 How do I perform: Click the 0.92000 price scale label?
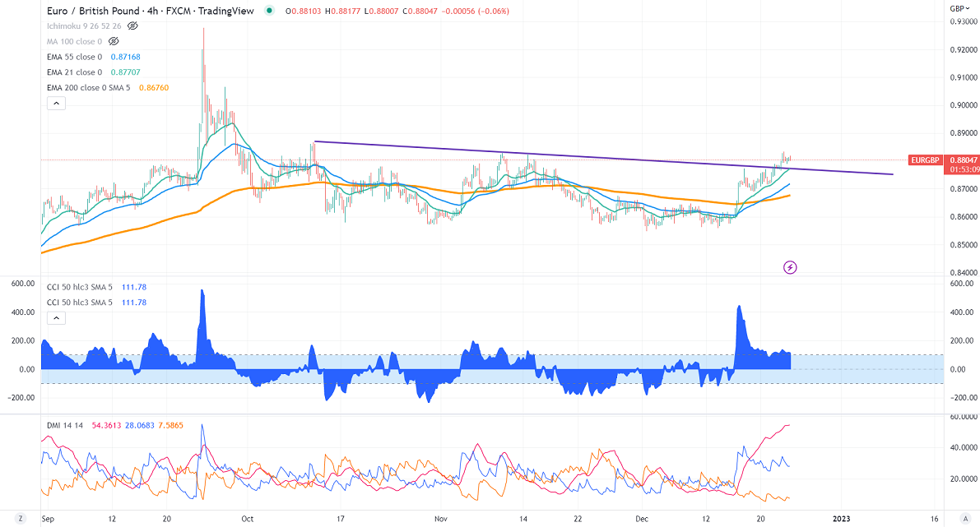tap(963, 50)
